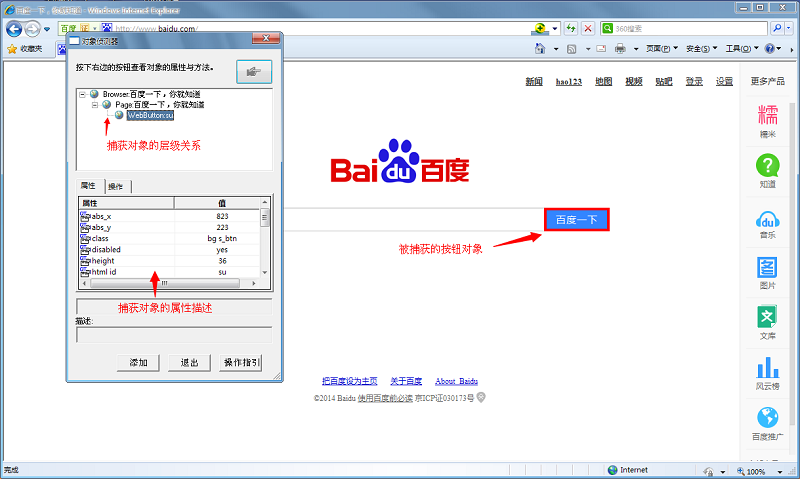Select the abs_y property row
The width and height of the screenshot is (800, 479).
[169, 228]
